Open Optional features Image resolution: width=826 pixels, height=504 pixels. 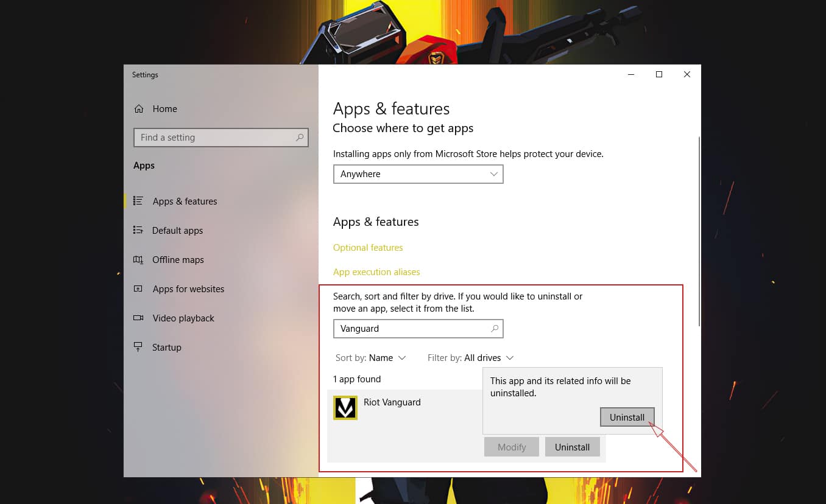pos(368,248)
